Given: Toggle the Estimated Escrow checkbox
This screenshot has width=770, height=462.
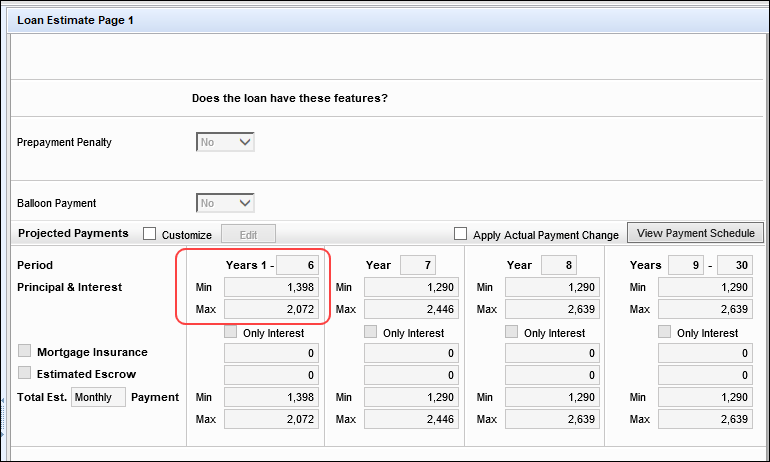Looking at the screenshot, I should (25, 373).
